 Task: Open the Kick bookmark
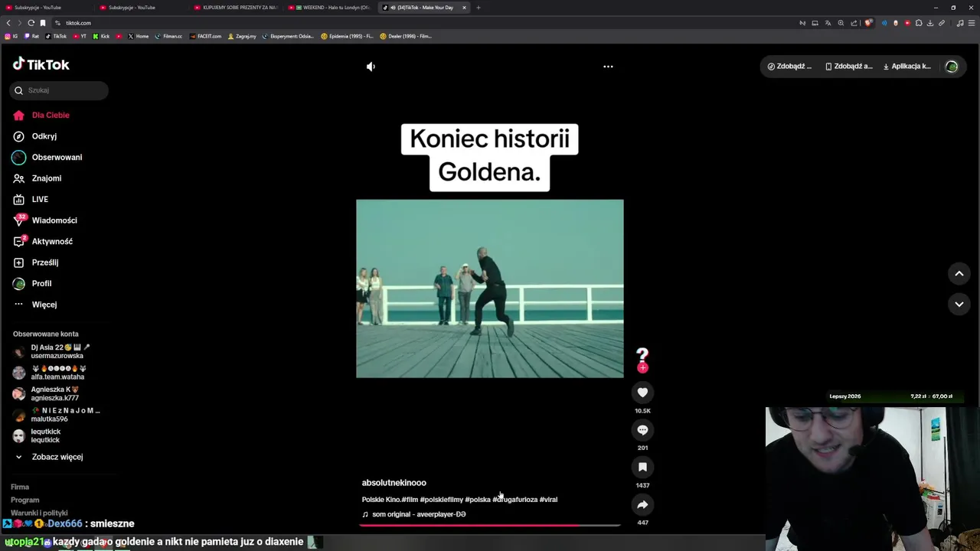(101, 36)
